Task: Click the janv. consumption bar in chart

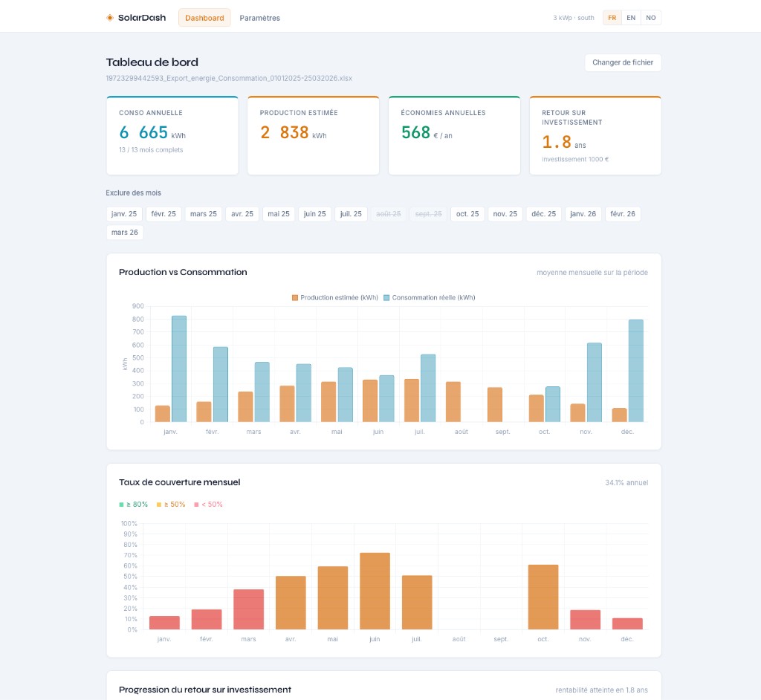Action: 179,369
